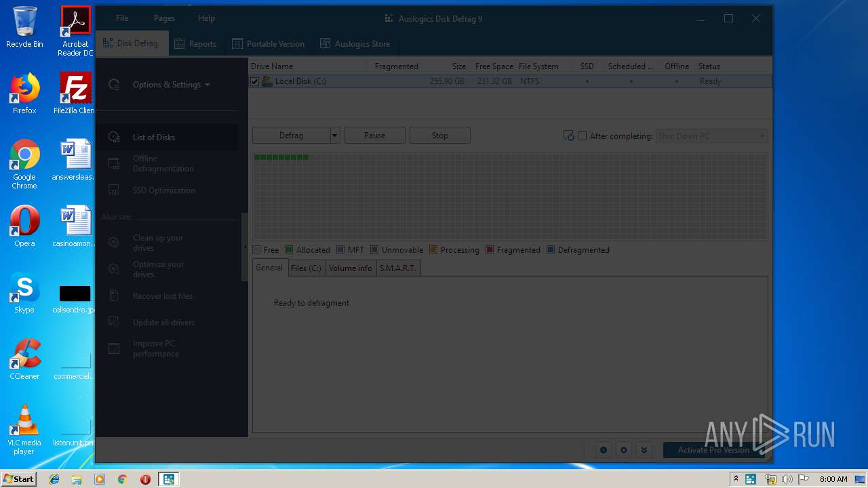Screen dimensions: 868x488
Task: Click volume speaker icon in system tray
Action: coord(787,479)
